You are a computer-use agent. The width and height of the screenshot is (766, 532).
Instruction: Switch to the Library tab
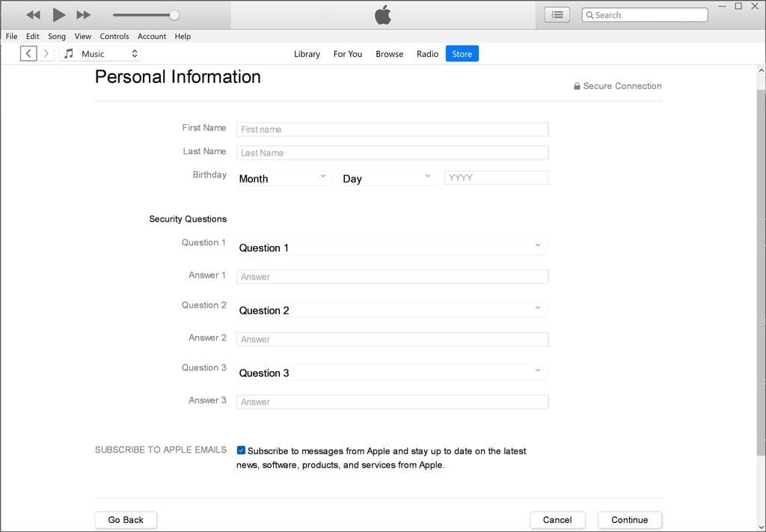coord(307,54)
